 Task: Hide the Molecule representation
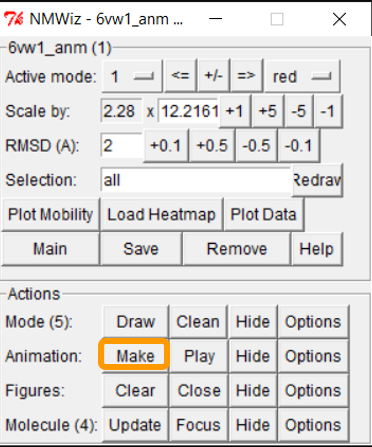click(x=253, y=425)
